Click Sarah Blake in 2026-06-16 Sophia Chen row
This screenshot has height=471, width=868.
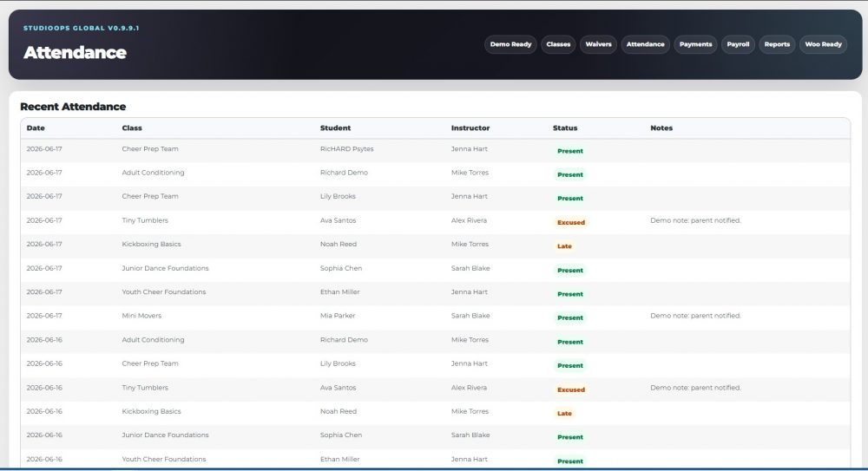470,435
